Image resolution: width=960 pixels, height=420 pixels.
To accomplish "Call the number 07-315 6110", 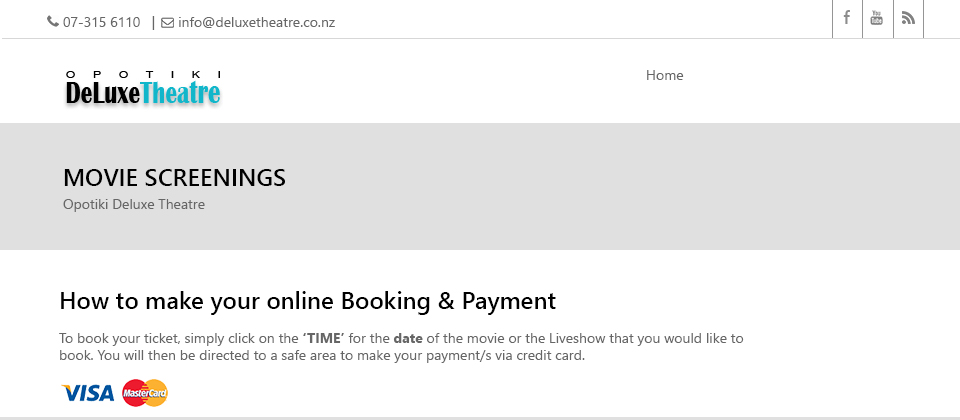I will tap(102, 23).
